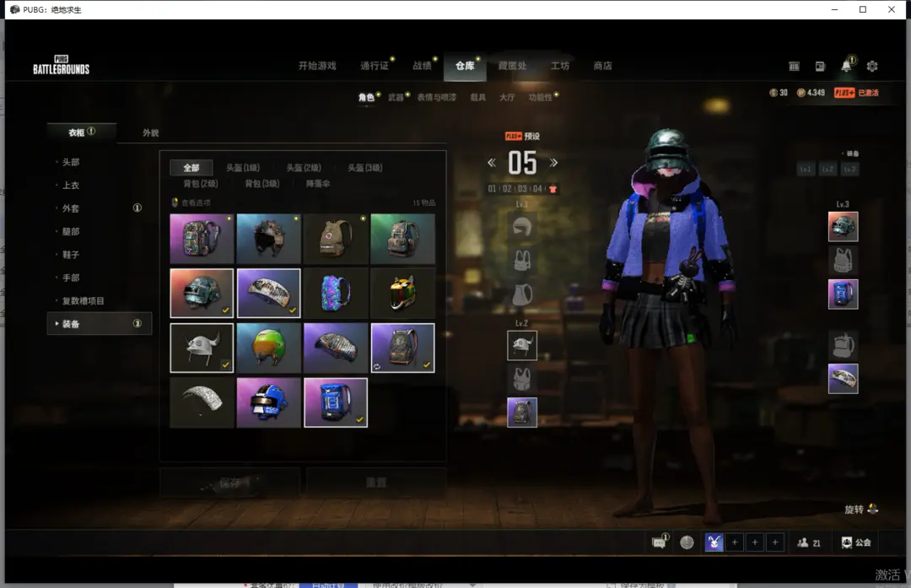The width and height of the screenshot is (911, 588).
Task: Select preset 03
Action: [522, 189]
